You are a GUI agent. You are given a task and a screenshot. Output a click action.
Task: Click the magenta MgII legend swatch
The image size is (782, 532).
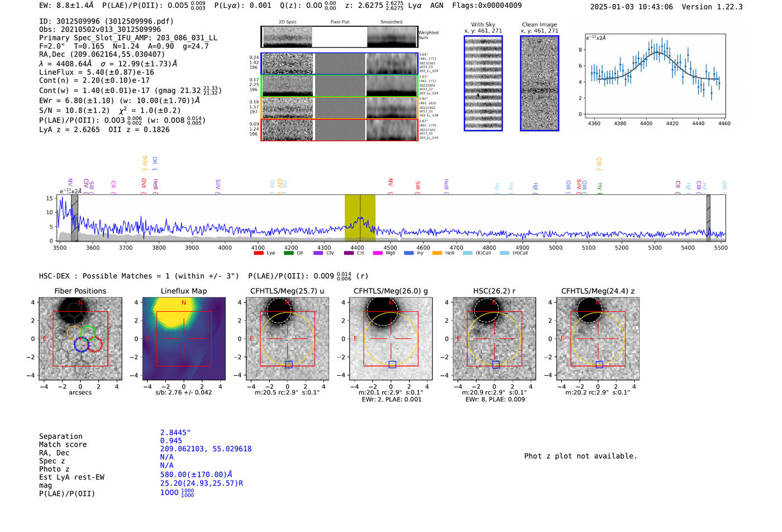[x=378, y=253]
